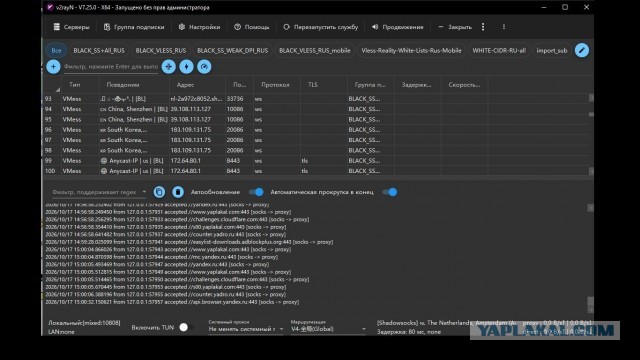Select the import_sub group tab
The height and width of the screenshot is (360, 640).
coord(552,51)
